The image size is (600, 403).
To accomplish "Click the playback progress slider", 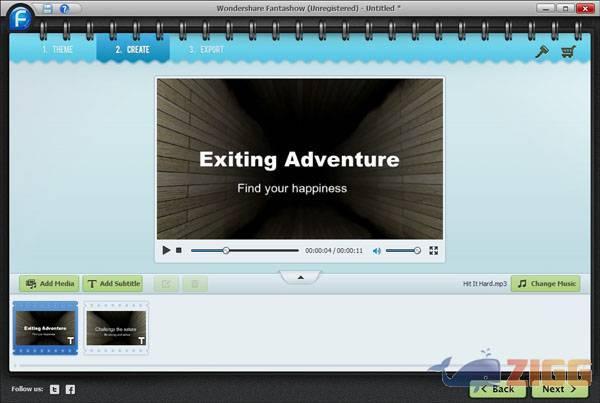I will tap(244, 250).
